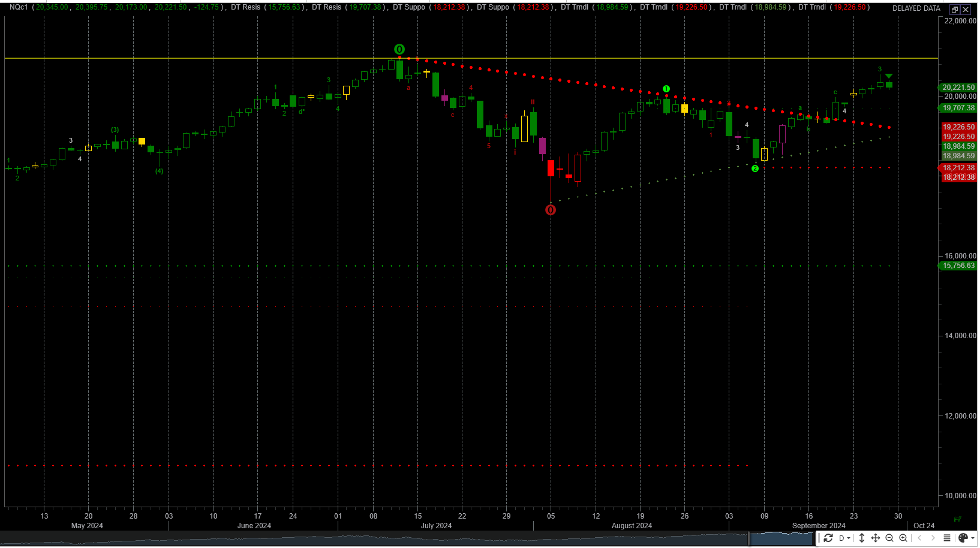Click the restore window icon

pyautogui.click(x=955, y=10)
